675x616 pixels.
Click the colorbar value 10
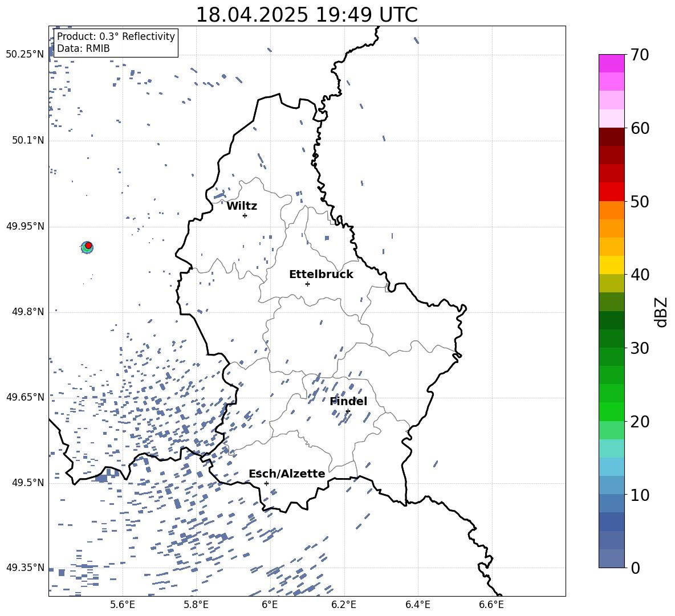[640, 495]
